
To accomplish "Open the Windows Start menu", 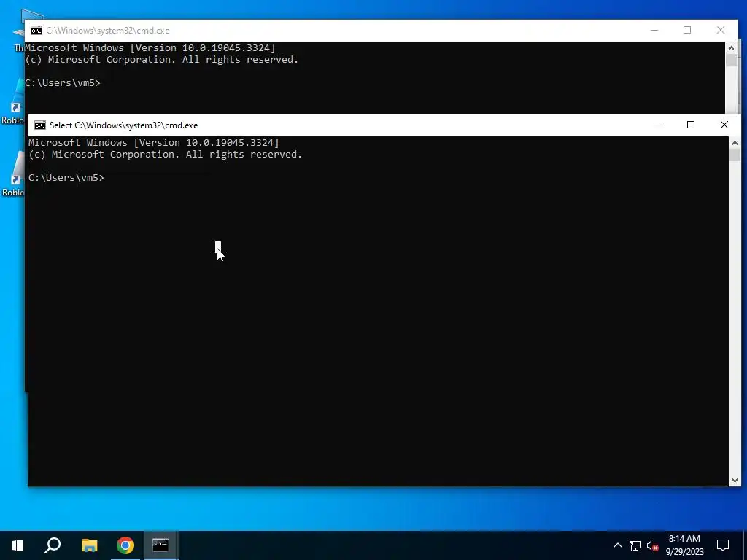I will [18, 545].
